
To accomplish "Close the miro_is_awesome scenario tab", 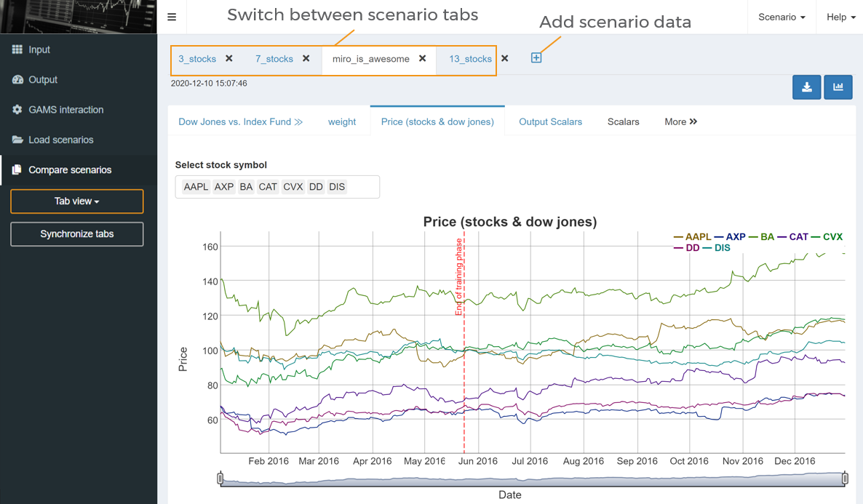I will (422, 58).
